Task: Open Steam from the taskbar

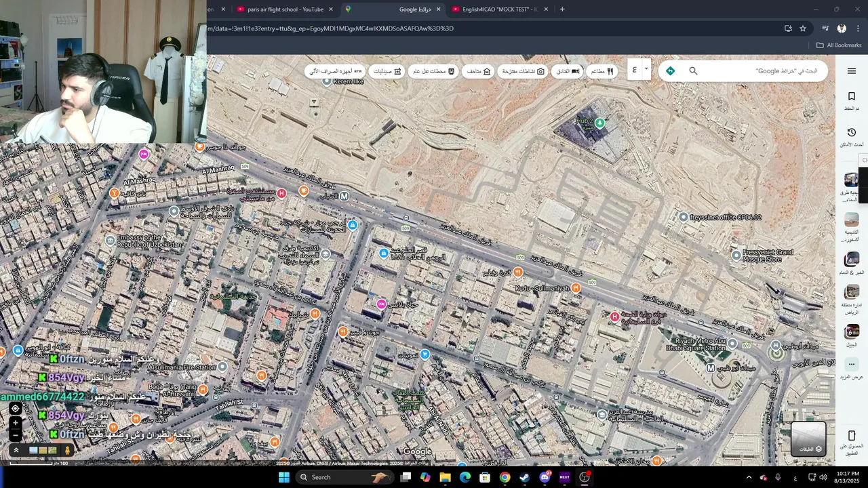Action: click(524, 477)
